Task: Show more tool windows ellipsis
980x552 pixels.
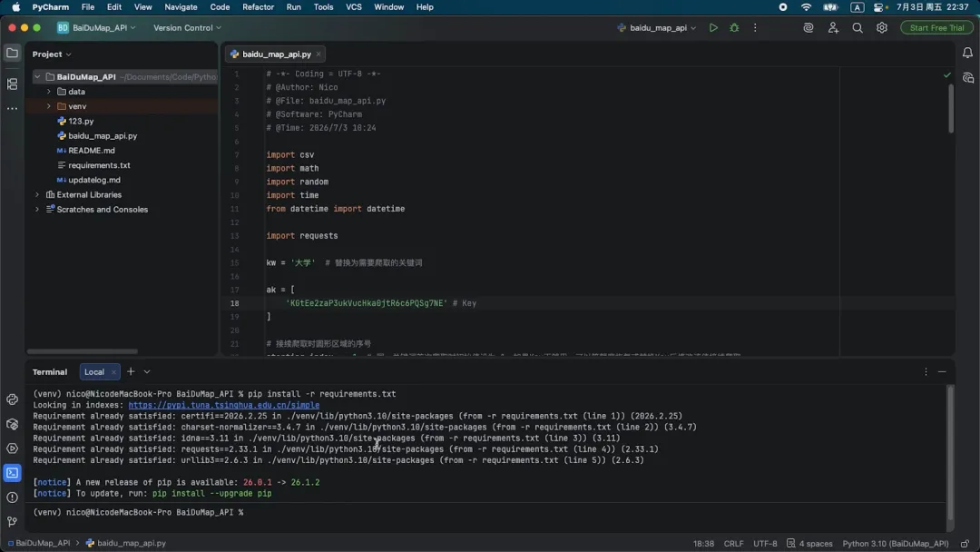Action: [x=12, y=108]
